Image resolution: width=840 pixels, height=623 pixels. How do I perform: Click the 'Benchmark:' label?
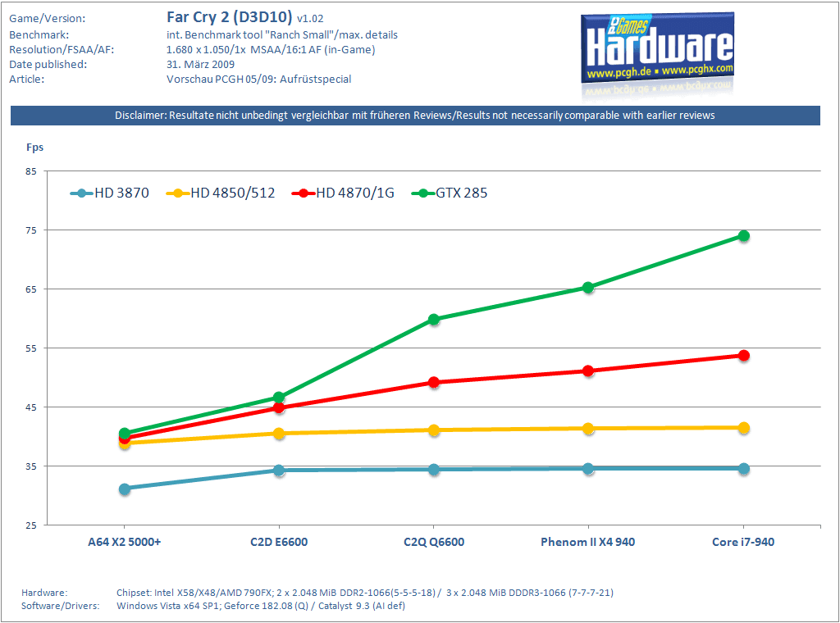coord(39,34)
